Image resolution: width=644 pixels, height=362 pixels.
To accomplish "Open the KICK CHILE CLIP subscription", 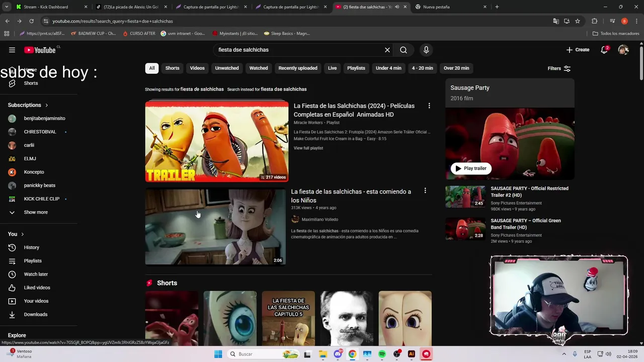I will pos(40,199).
